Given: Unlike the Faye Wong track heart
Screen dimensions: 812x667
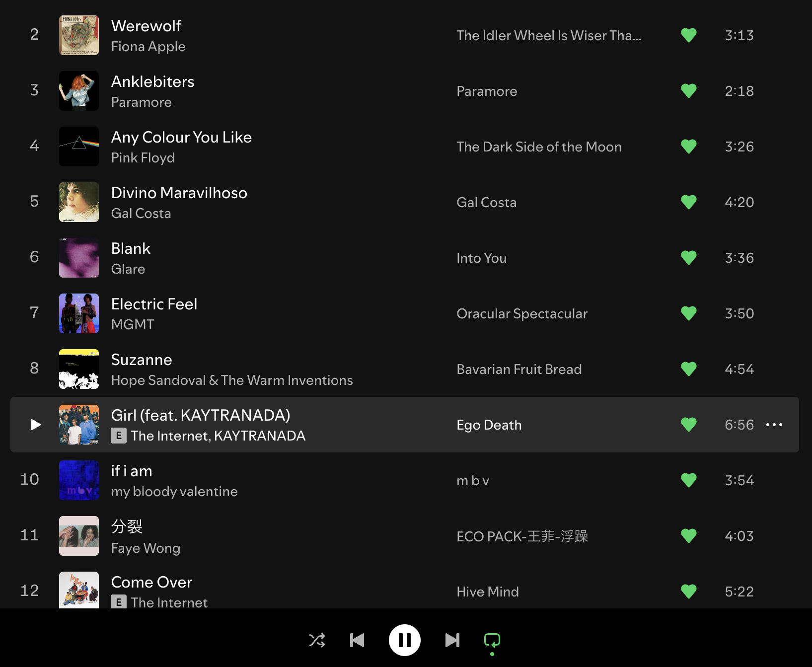Looking at the screenshot, I should tap(689, 536).
